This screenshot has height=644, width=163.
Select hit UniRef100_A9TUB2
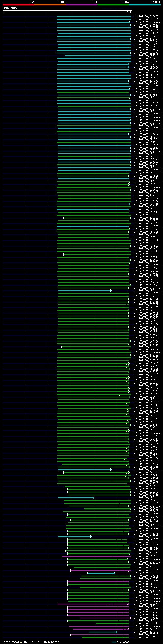(146, 573)
